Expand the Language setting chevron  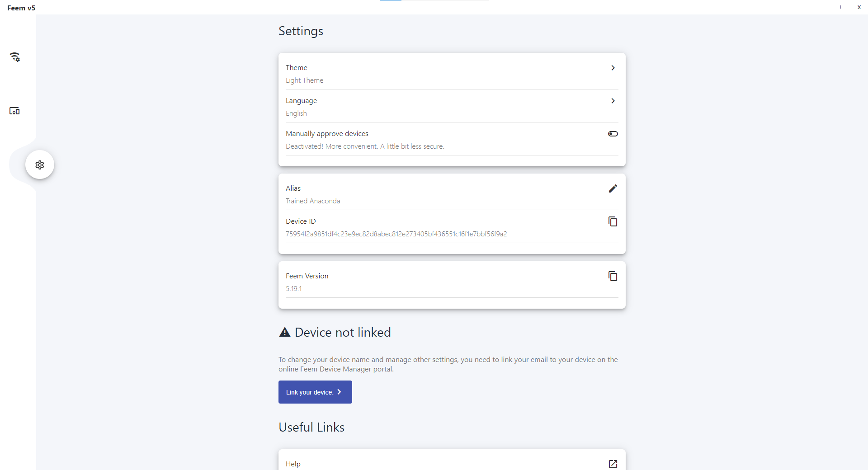[613, 101]
